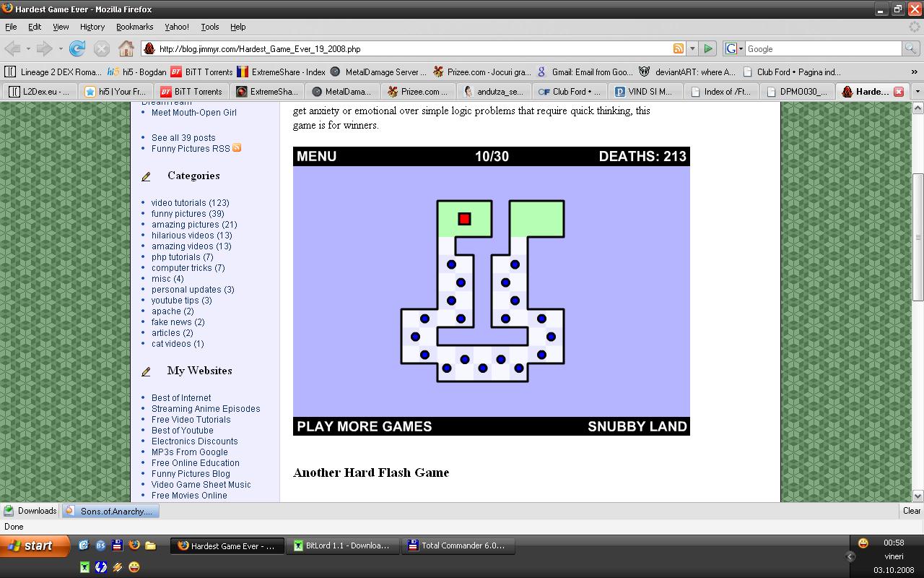Click the RSS feed icon in address bar

tap(678, 48)
